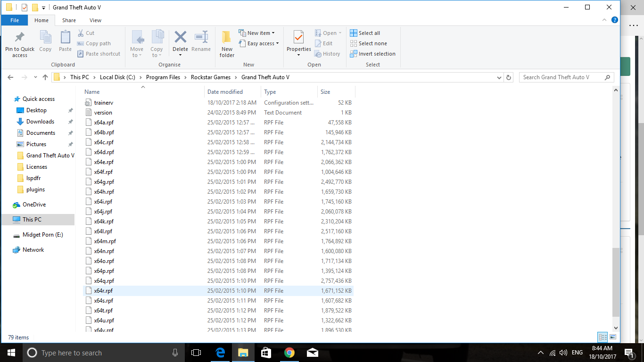The width and height of the screenshot is (644, 362).
Task: Click the Select all icon
Action: (354, 33)
